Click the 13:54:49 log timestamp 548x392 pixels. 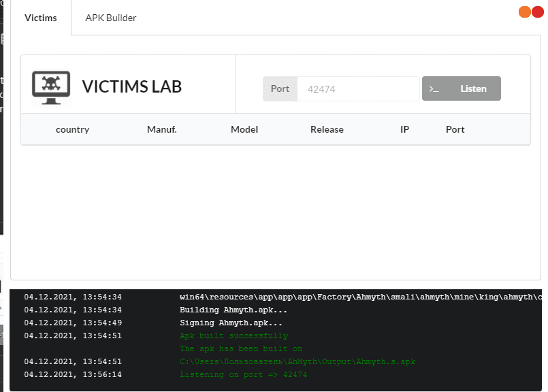102,323
